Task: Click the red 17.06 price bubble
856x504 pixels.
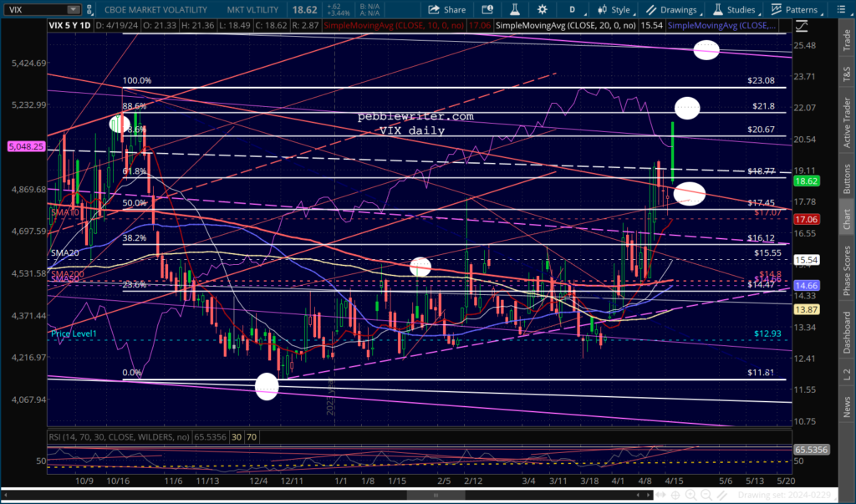Action: pos(807,219)
